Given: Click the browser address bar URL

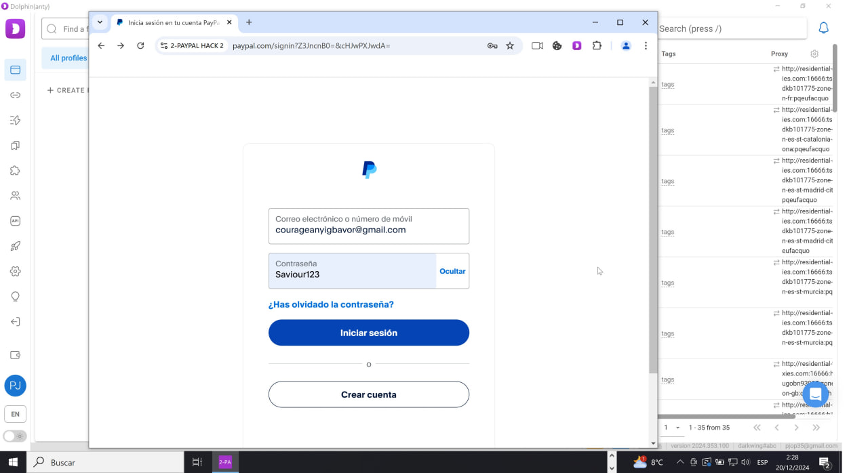Looking at the screenshot, I should coord(311,45).
